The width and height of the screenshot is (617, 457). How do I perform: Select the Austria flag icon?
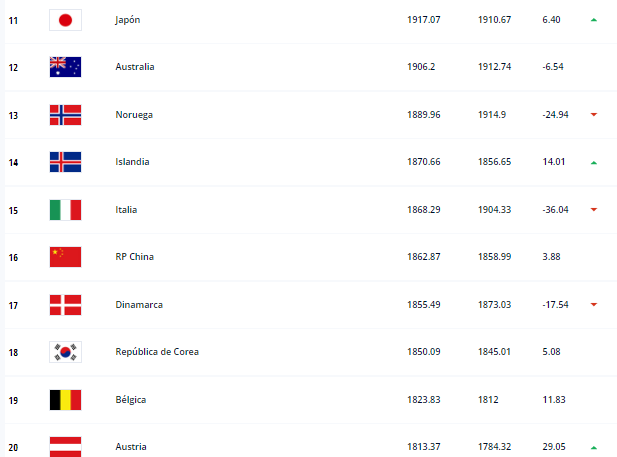[65, 447]
